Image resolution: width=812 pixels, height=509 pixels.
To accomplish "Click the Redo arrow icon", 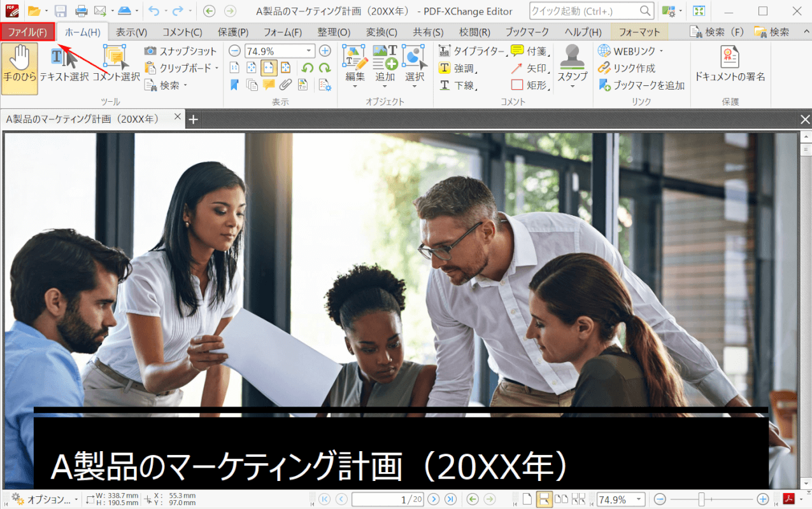I will [x=178, y=11].
